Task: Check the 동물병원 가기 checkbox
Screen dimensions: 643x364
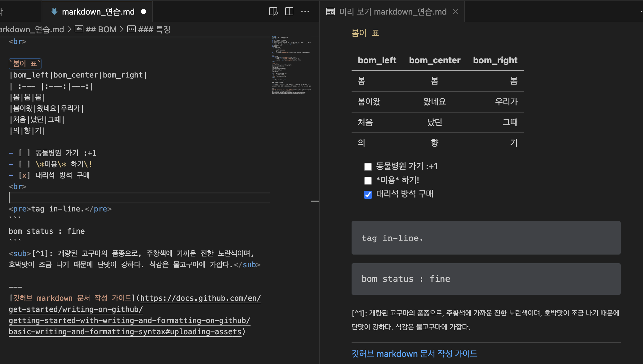Action: [x=368, y=167]
